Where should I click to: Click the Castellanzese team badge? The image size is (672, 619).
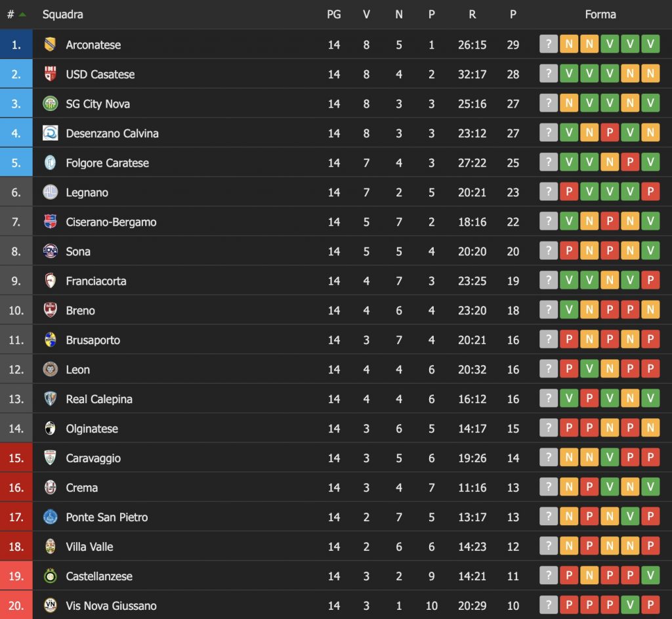point(50,576)
